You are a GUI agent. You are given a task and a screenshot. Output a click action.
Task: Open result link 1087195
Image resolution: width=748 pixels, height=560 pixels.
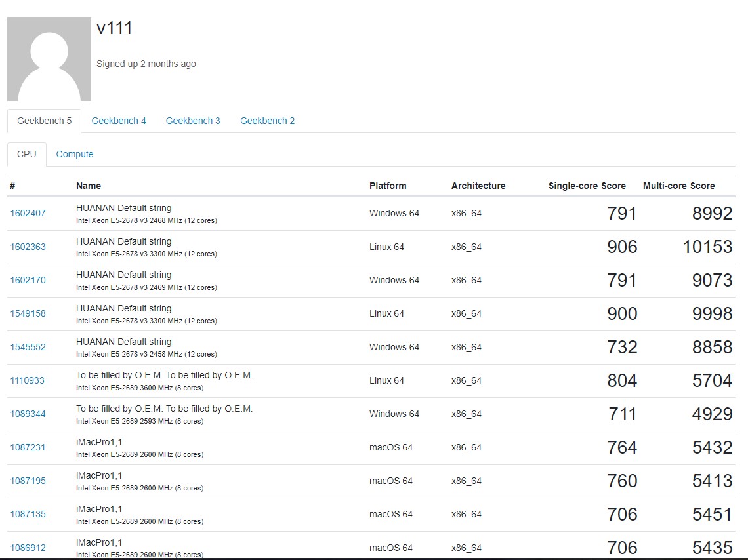(x=28, y=481)
